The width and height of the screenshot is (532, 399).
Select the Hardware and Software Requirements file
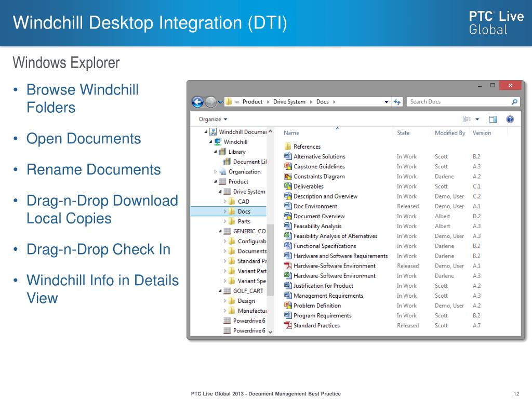(x=341, y=256)
